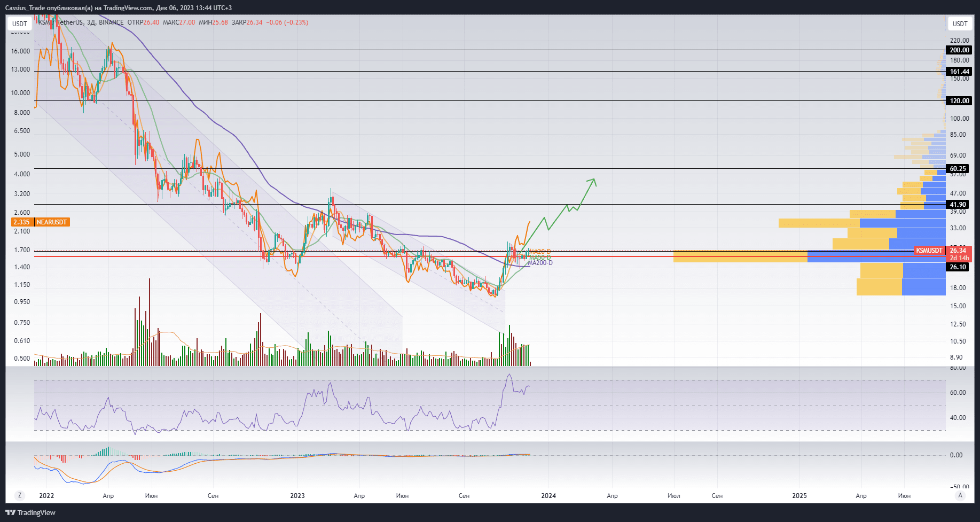
Task: Click the 85.00 tick on the right price scale
Action: [958, 135]
